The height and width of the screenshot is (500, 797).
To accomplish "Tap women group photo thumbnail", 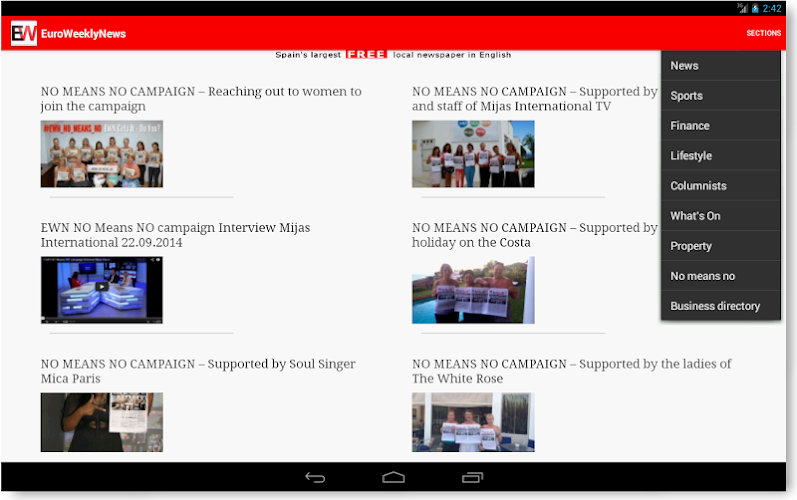I will [102, 154].
